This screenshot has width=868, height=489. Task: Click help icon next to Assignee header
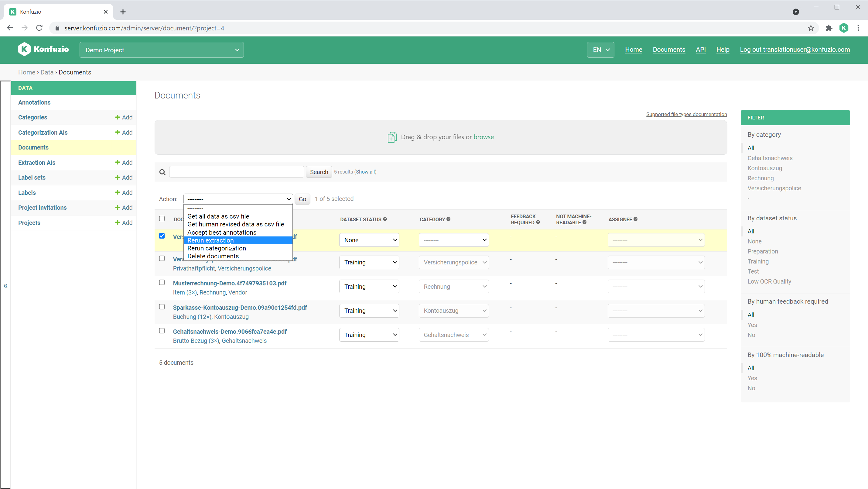click(x=635, y=219)
